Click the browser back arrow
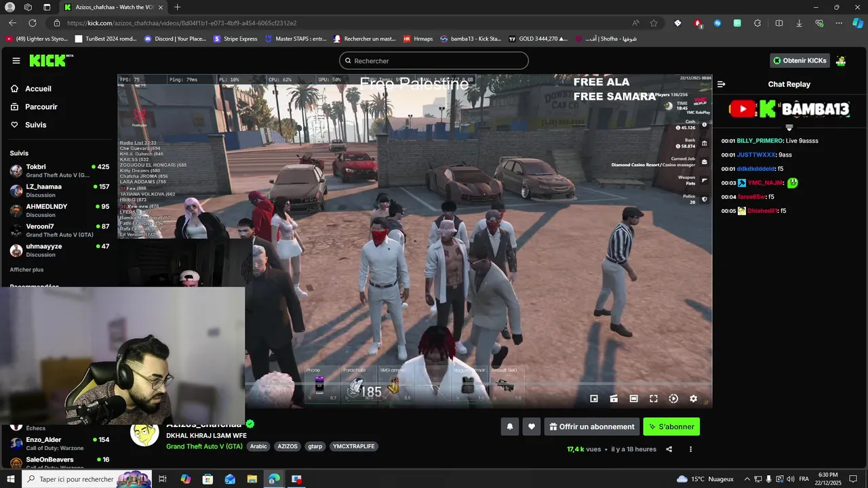This screenshot has width=868, height=488. 12,23
